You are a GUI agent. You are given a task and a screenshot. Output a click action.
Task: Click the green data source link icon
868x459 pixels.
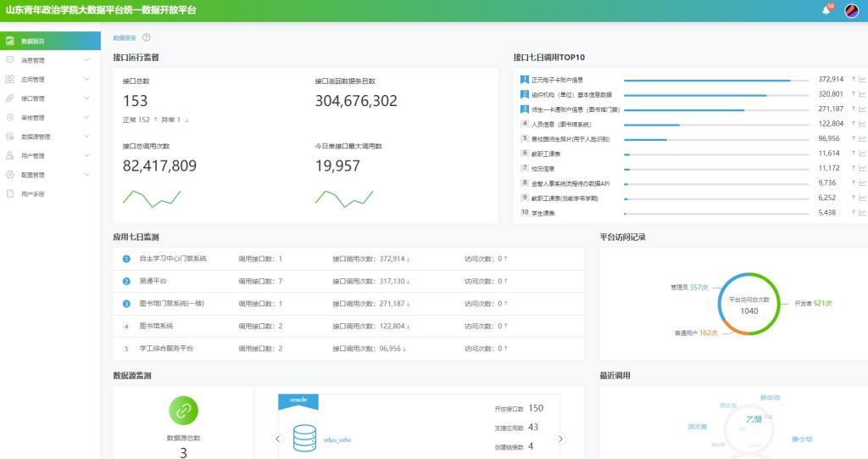tap(183, 410)
